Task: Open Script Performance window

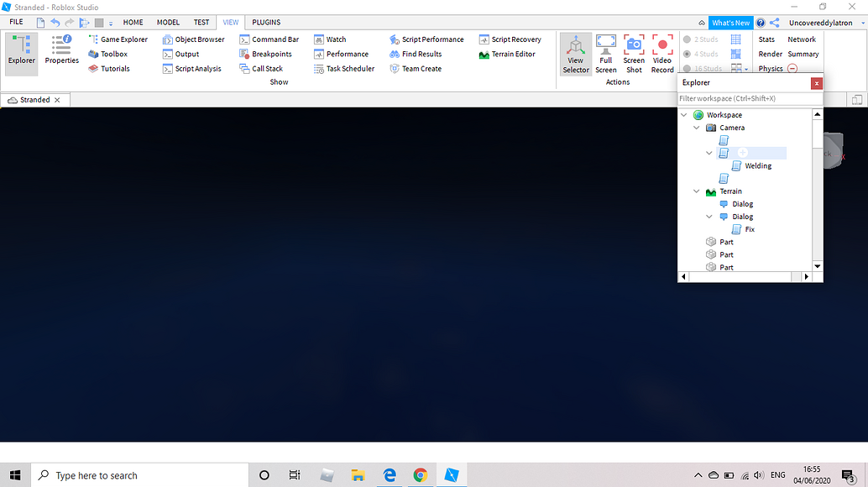Action: point(426,39)
